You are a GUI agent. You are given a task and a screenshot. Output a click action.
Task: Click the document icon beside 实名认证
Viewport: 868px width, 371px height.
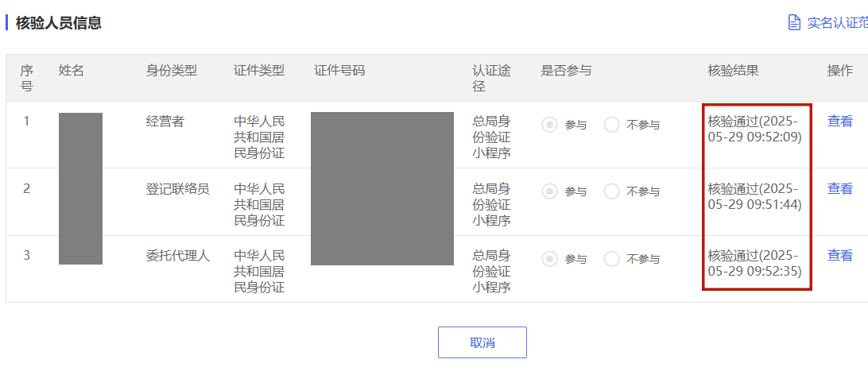pos(794,23)
